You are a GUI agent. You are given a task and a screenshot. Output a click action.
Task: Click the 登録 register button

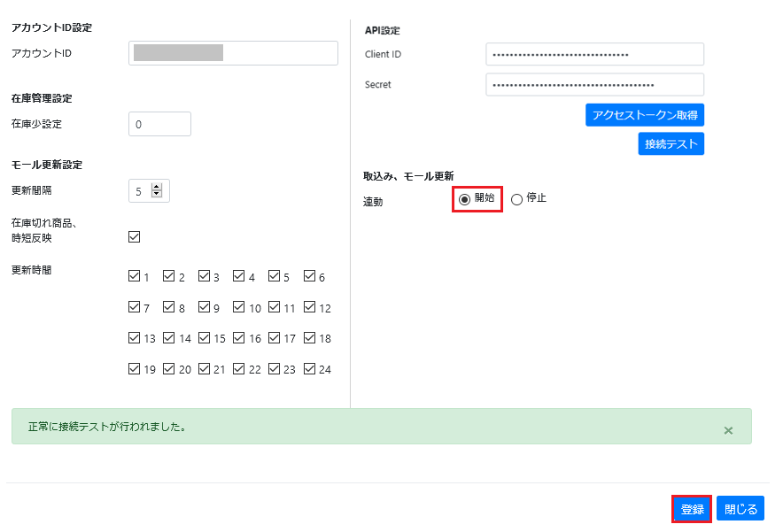(692, 509)
